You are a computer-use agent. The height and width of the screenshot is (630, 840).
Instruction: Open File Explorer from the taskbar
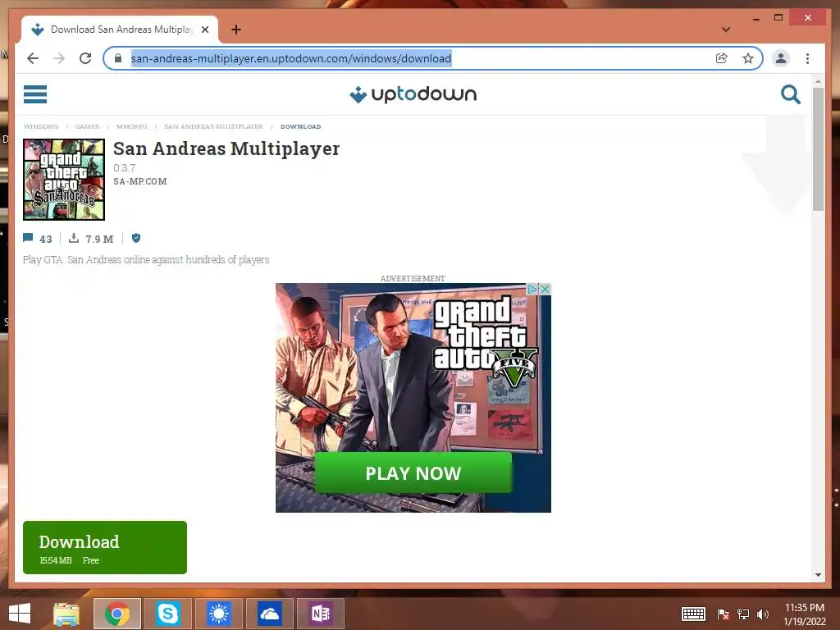(x=66, y=614)
